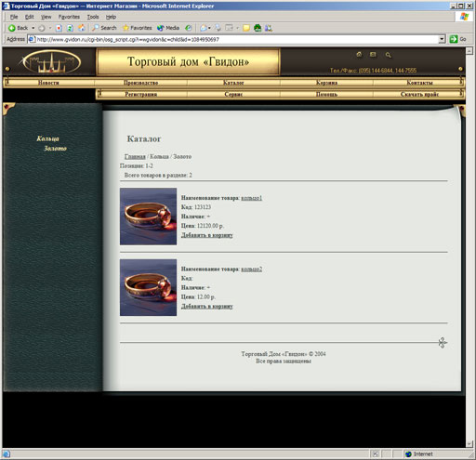This screenshot has height=460, width=476.
Task: Click the site home icon in header
Action: (359, 55)
